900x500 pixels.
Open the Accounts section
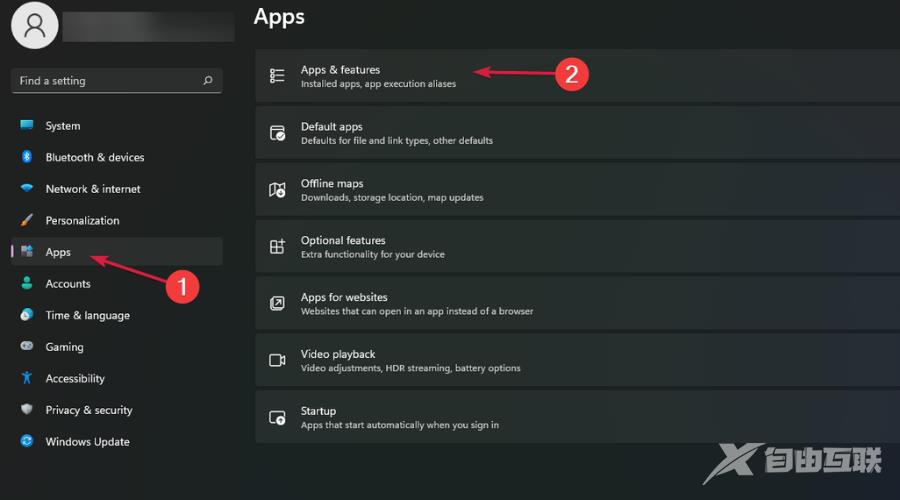pyautogui.click(x=117, y=284)
